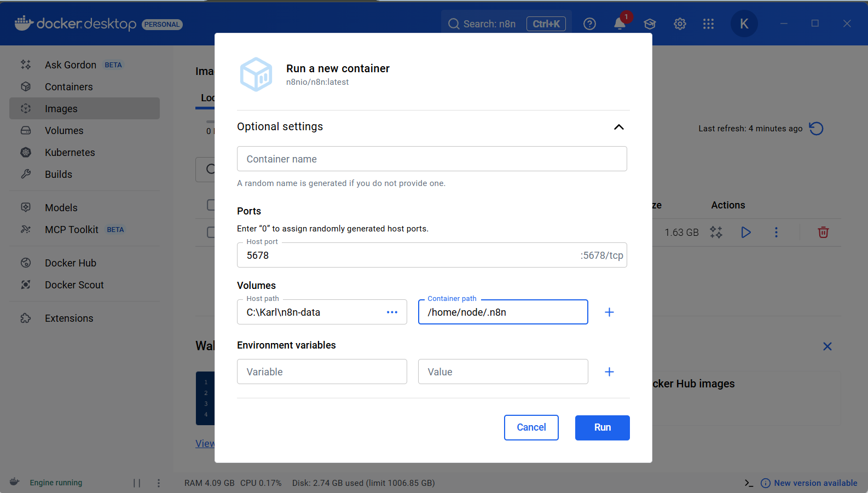Screen dimensions: 868x493
Task: Open the Builds section
Action: tap(84, 174)
